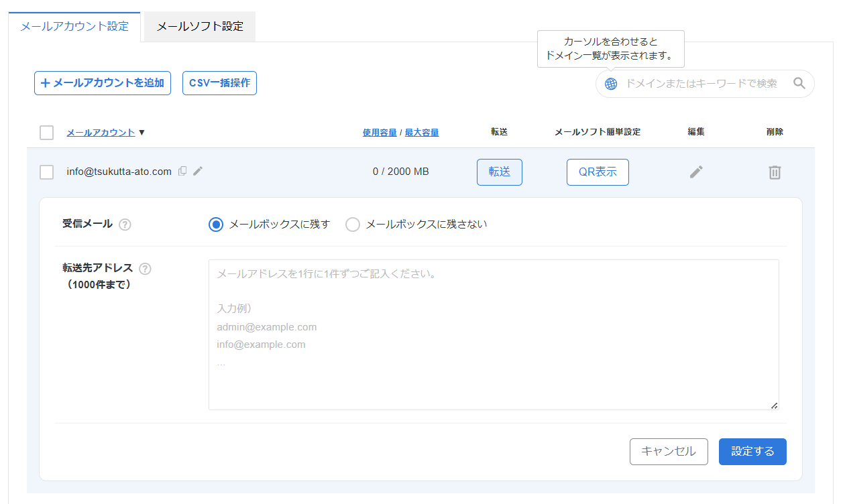
Task: Click the 0 / 2000 MB value
Action: [401, 172]
